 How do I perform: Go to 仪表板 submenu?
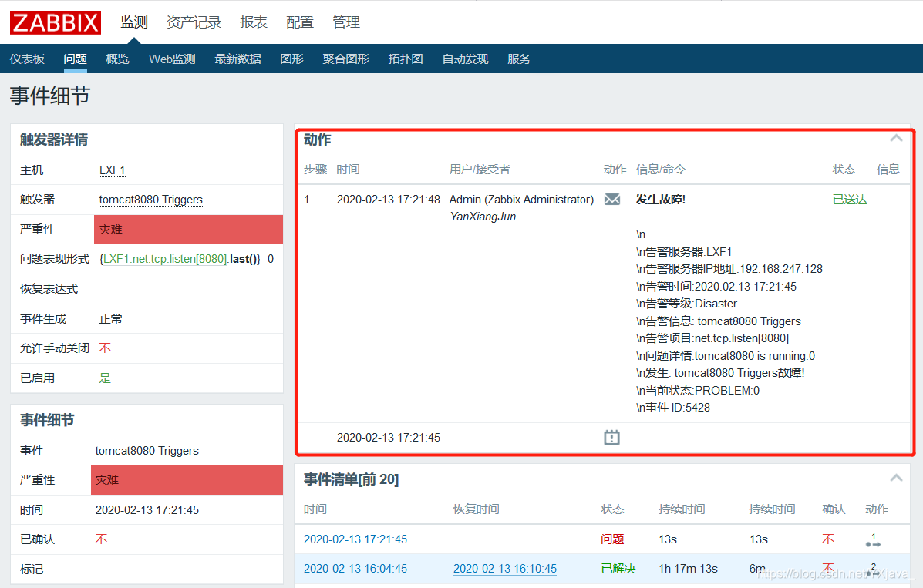tap(27, 59)
